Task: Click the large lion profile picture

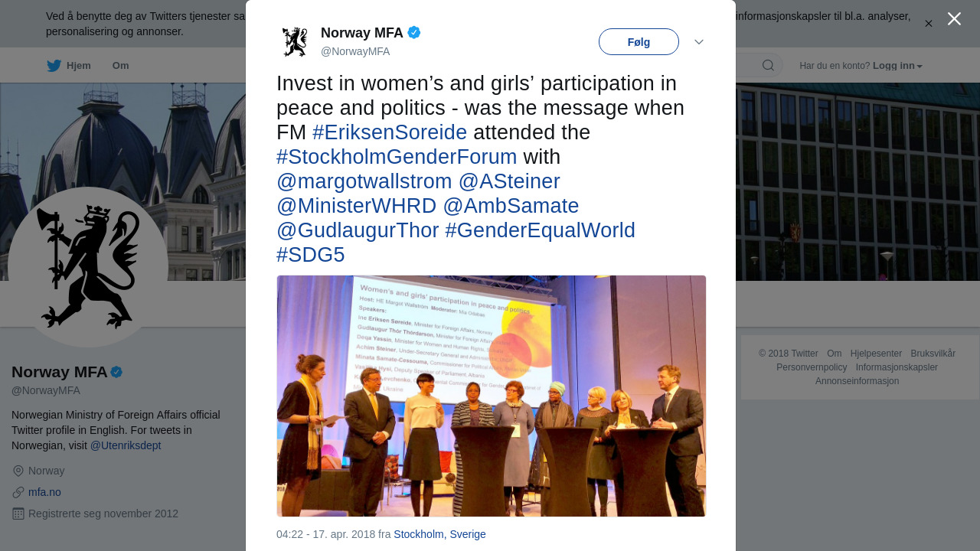Action: tap(88, 266)
